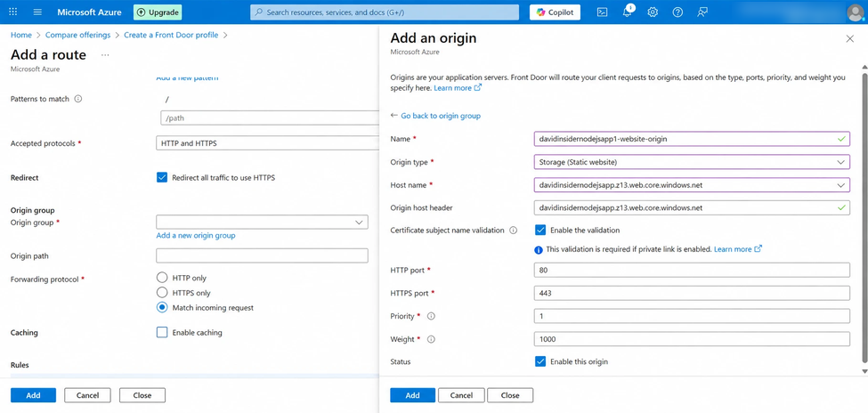Select Match incoming request option
The height and width of the screenshot is (413, 868).
coord(162,307)
